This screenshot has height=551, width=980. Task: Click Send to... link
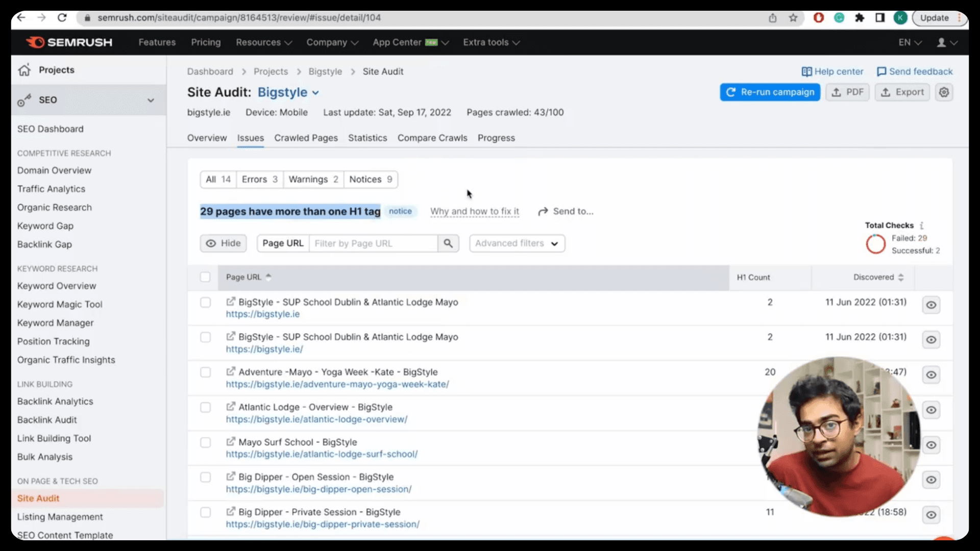click(566, 211)
